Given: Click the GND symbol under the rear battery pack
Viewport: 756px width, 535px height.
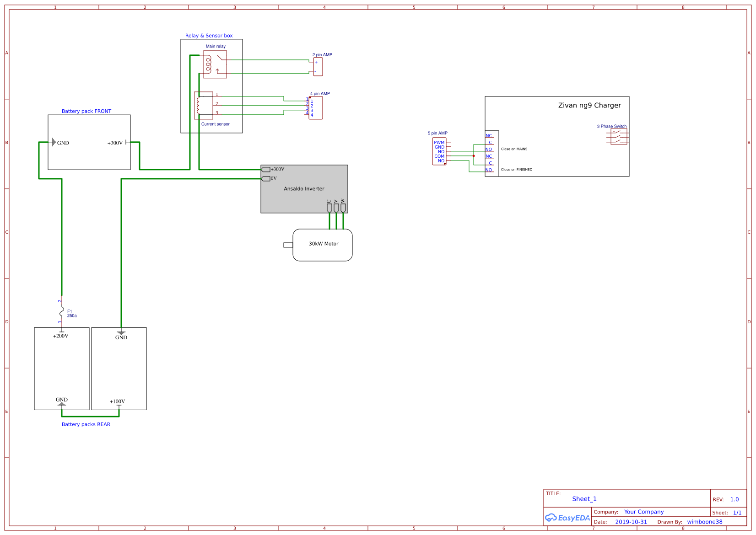Looking at the screenshot, I should coord(61,404).
